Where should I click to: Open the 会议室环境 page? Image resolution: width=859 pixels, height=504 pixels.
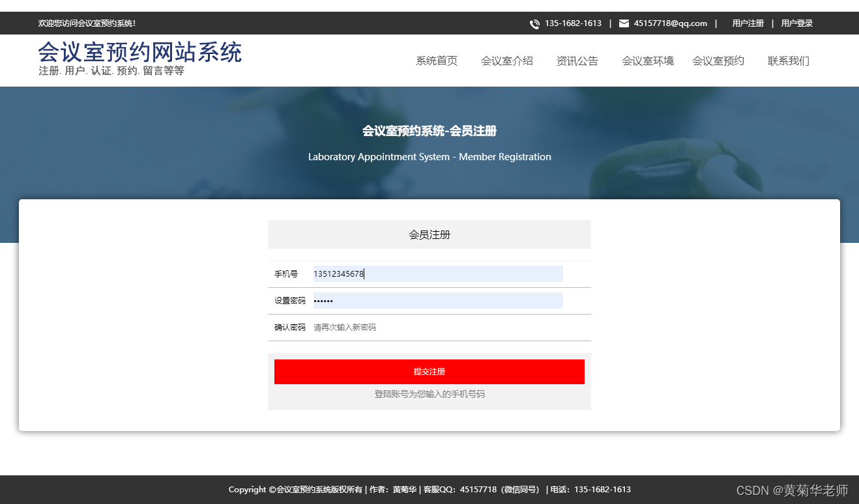click(x=647, y=61)
